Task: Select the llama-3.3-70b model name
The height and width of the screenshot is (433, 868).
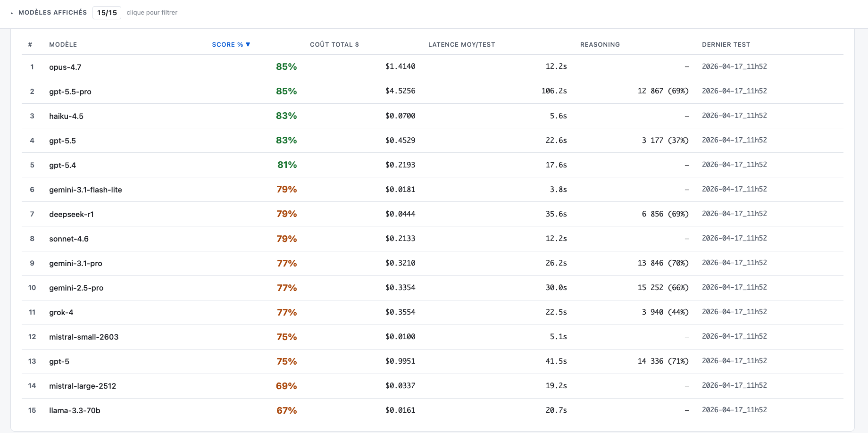Action: click(x=75, y=410)
